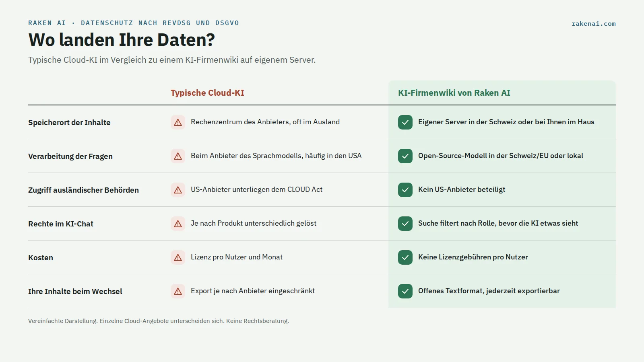This screenshot has width=644, height=362.
Task: Click the row label 'Ihre Inhalte beim Wechsel'
Action: point(75,292)
